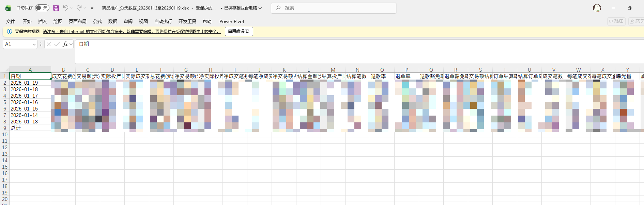Click the Protected View warning message link
644x205 pixels.
132,32
